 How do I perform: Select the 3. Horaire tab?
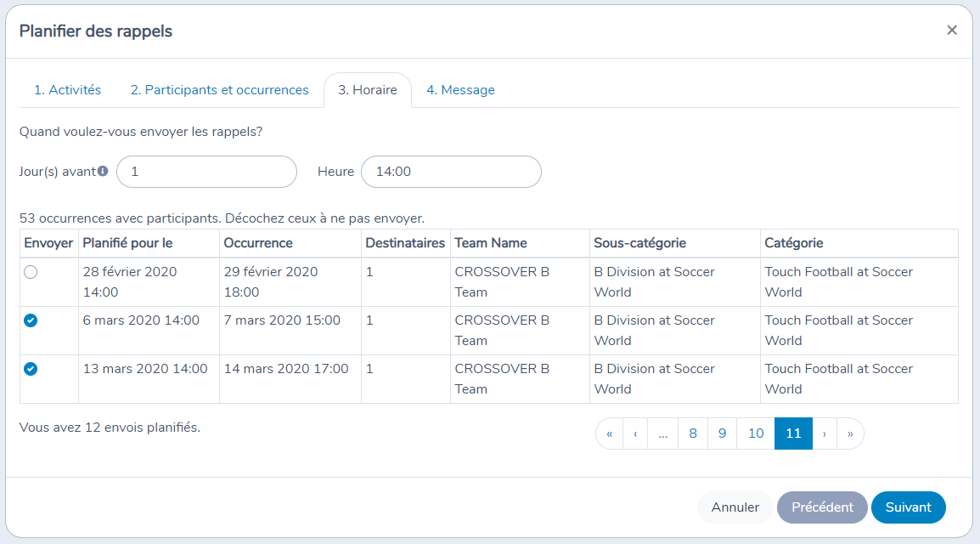[x=368, y=90]
